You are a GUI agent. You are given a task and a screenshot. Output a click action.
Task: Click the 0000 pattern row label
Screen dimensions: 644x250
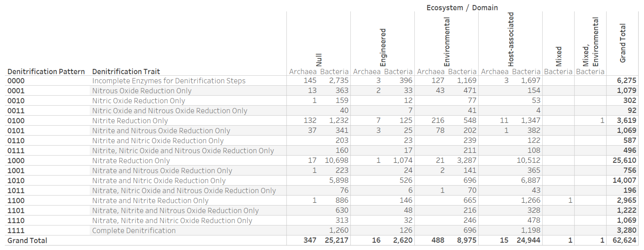point(16,81)
